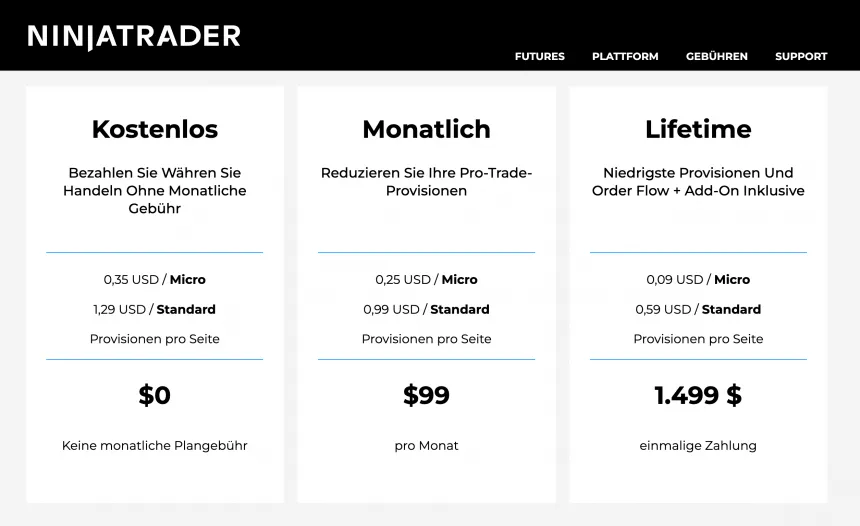This screenshot has width=860, height=526.
Task: Click the NinjaTrader logo
Action: (x=134, y=37)
